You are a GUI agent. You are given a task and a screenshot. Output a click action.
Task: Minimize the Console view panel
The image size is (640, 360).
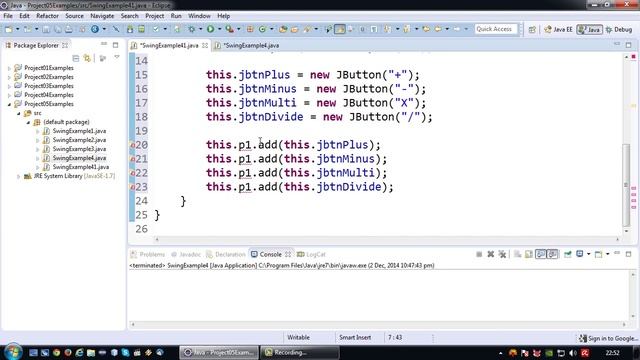[x=617, y=253]
